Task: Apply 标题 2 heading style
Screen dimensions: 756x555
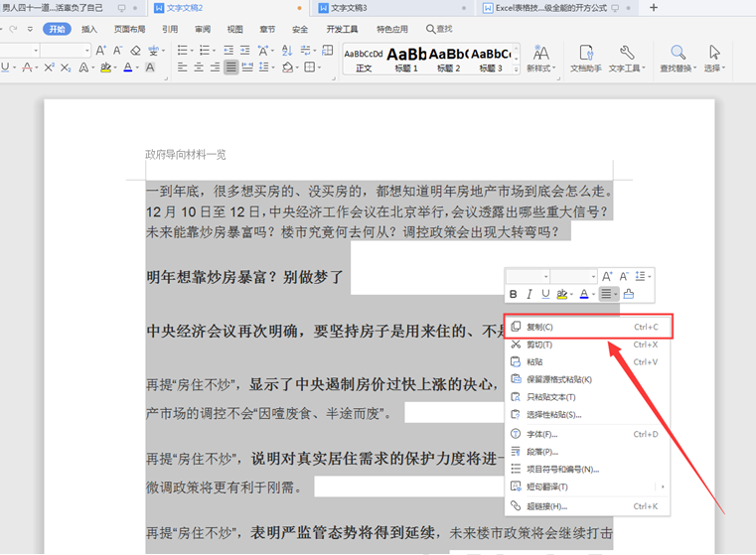Action: coord(449,60)
